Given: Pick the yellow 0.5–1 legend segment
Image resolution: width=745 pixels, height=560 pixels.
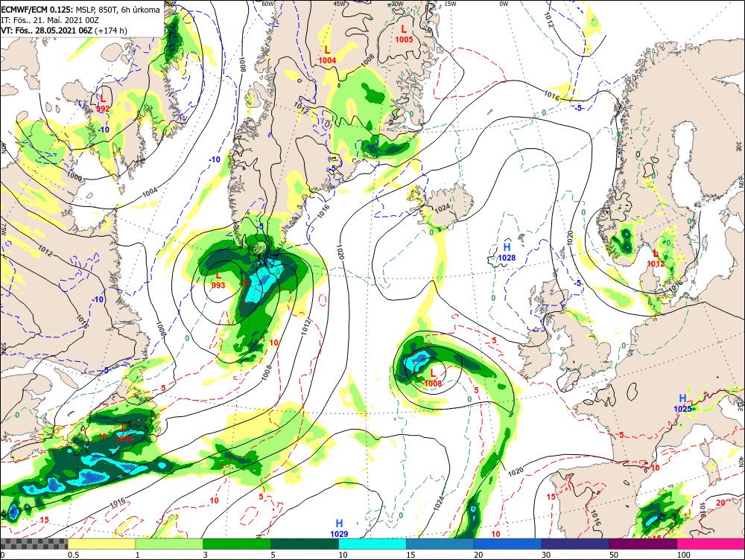Looking at the screenshot, I should (101, 544).
